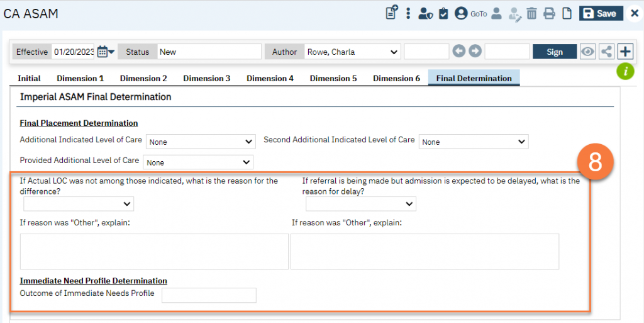Open the reason for delay dropdown
The width and height of the screenshot is (644, 323).
tap(360, 204)
